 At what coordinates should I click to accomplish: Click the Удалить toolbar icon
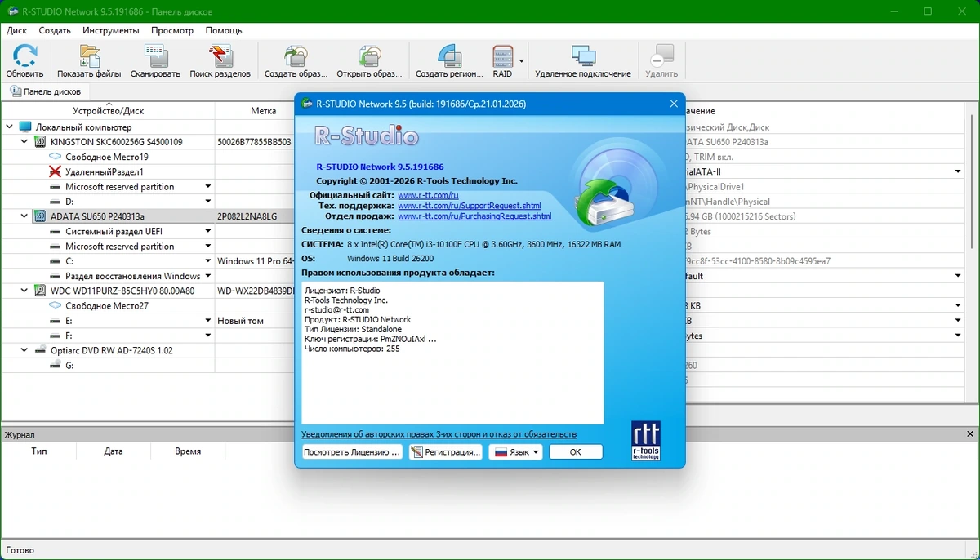click(661, 56)
